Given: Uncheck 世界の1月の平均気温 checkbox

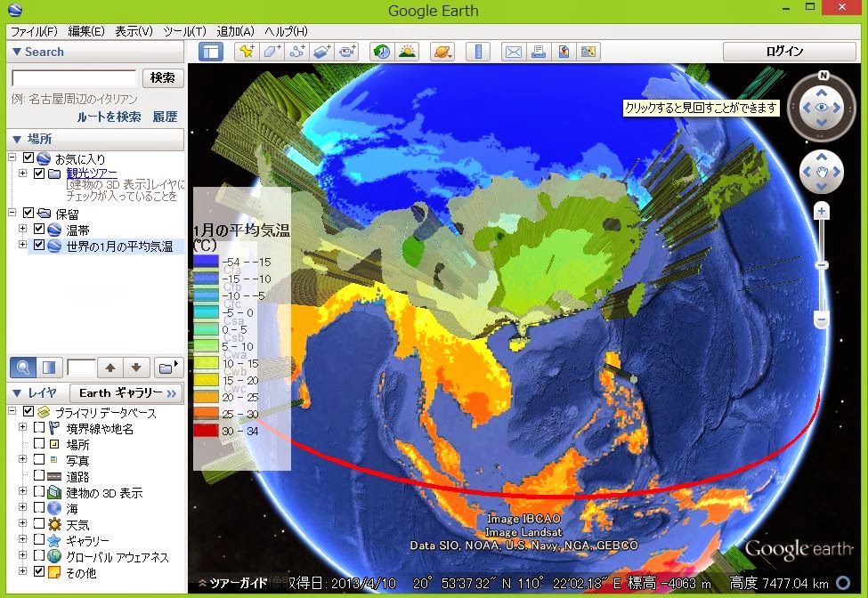Looking at the screenshot, I should pyautogui.click(x=39, y=245).
